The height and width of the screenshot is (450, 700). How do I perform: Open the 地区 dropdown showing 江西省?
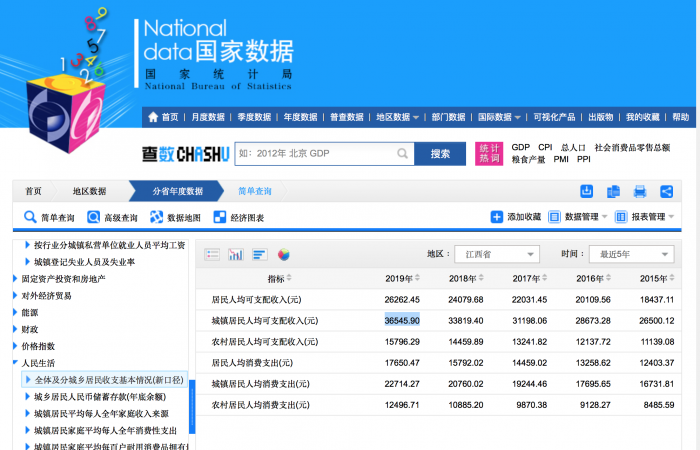coord(495,254)
